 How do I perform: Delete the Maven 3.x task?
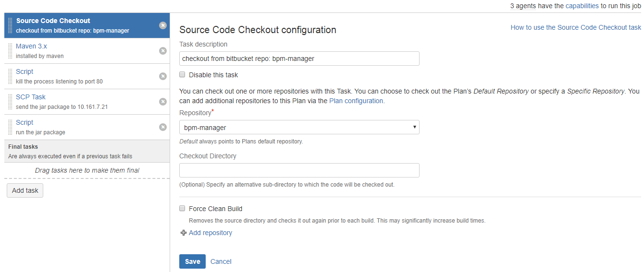point(163,51)
